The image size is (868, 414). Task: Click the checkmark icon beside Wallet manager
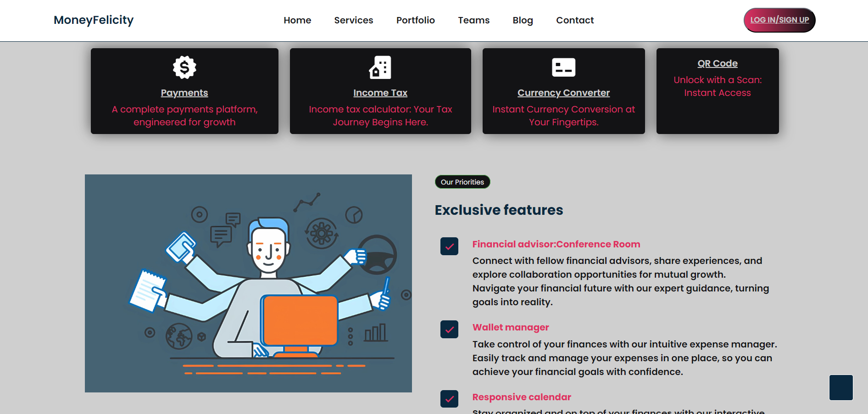click(x=449, y=330)
